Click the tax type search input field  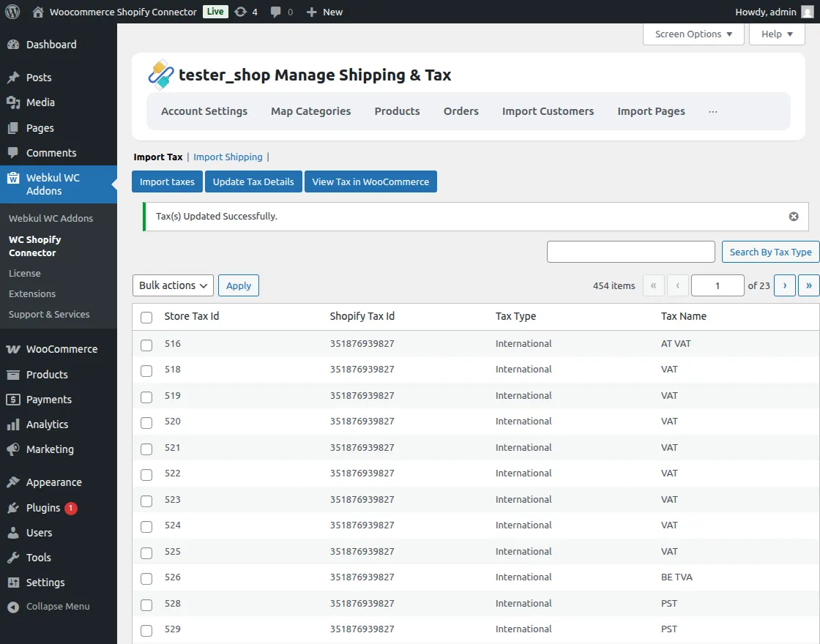pos(630,252)
